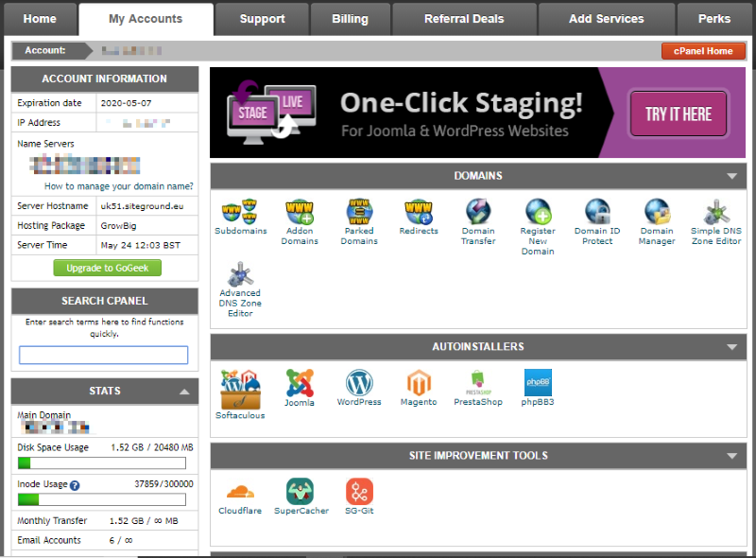Select the My Accounts tab
The height and width of the screenshot is (558, 756).
146,19
